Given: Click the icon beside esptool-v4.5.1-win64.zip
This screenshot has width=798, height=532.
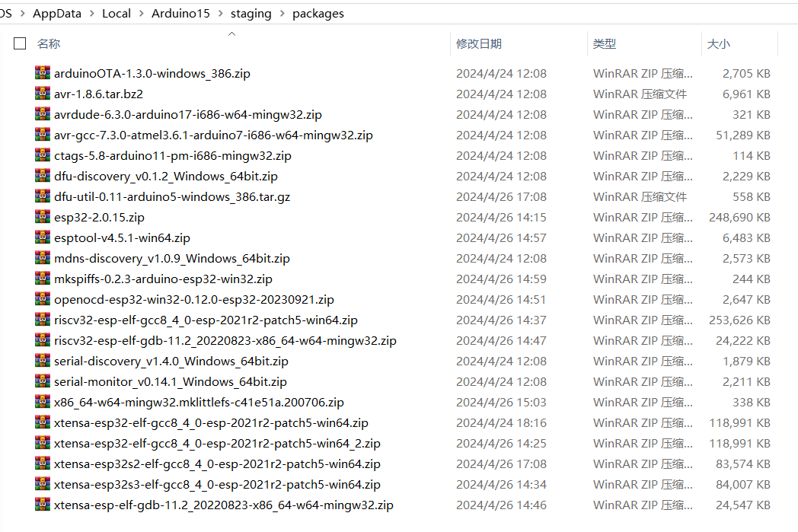Looking at the screenshot, I should (x=43, y=237).
